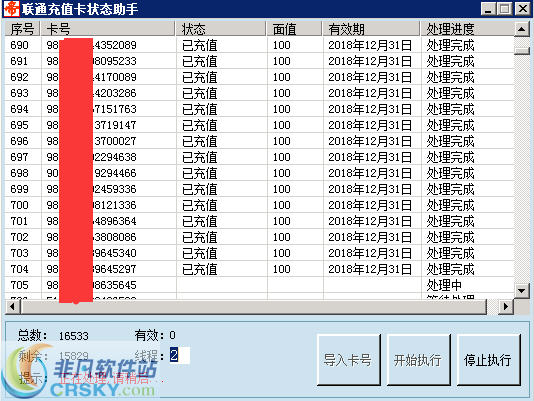534x401 pixels.
Task: Click card number ending 4170089
Action: pos(91,77)
